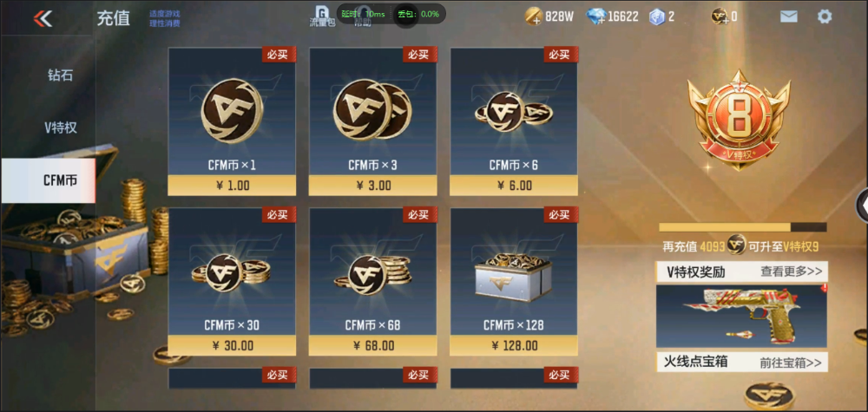Screen dimensions: 868x412
Task: View the golden pistol reward thumbnail
Action: [x=742, y=316]
